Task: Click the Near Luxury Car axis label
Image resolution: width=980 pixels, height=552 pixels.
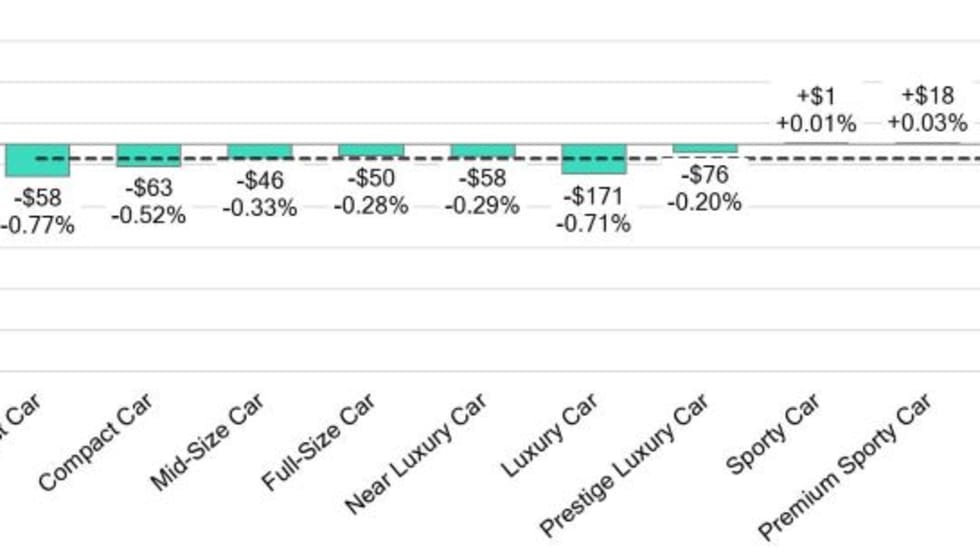Action: [x=417, y=452]
